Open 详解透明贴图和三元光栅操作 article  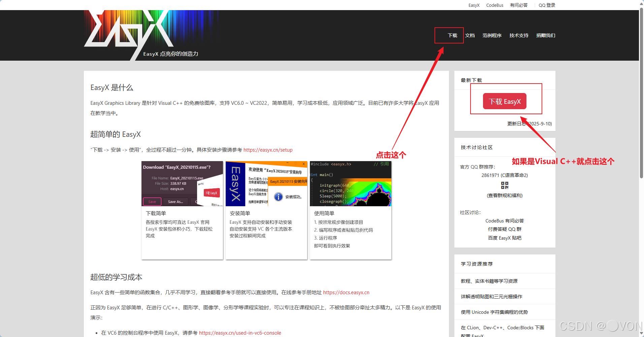pyautogui.click(x=491, y=297)
